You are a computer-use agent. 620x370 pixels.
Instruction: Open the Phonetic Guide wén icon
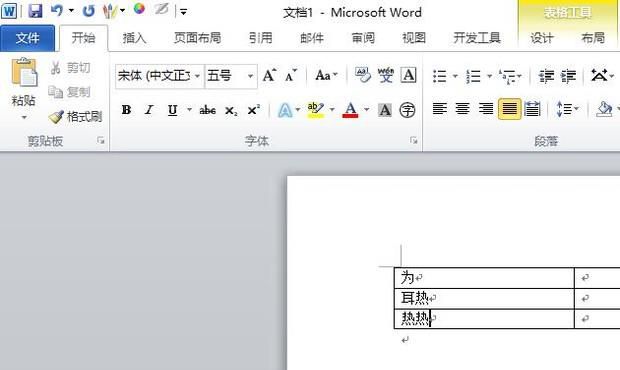tap(386, 75)
